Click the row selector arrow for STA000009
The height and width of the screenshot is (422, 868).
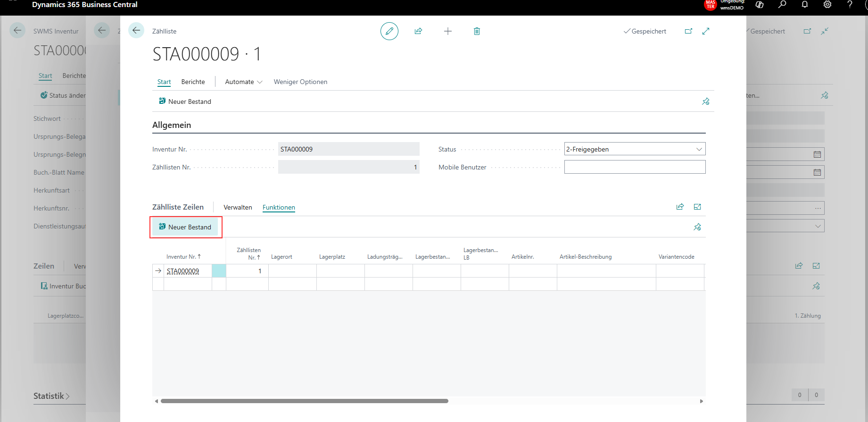(158, 271)
